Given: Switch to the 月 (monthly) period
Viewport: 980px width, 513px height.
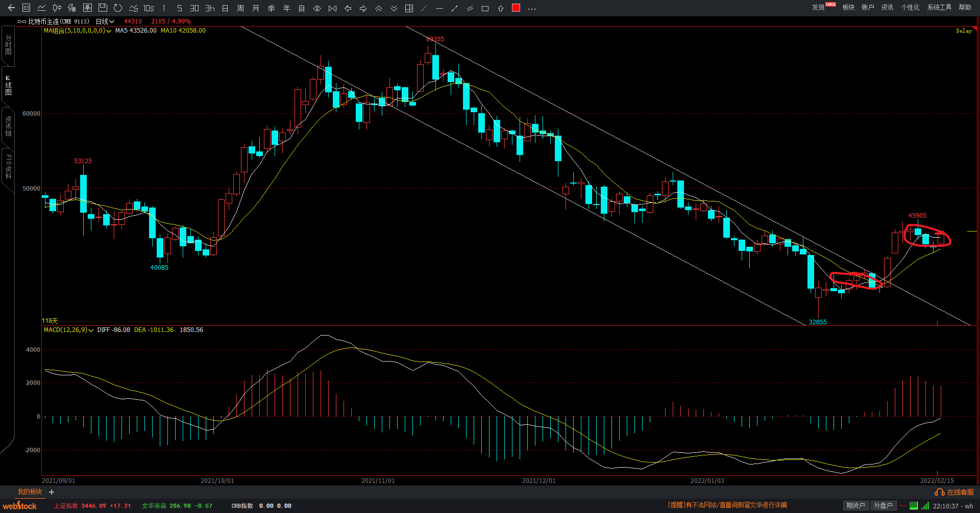Looking at the screenshot, I should 256,8.
